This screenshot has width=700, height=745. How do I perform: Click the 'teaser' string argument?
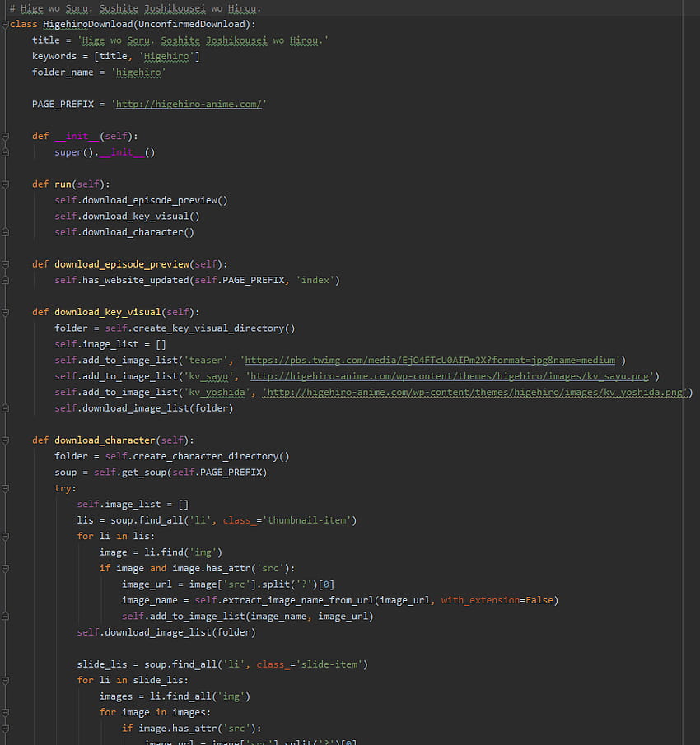(205, 360)
